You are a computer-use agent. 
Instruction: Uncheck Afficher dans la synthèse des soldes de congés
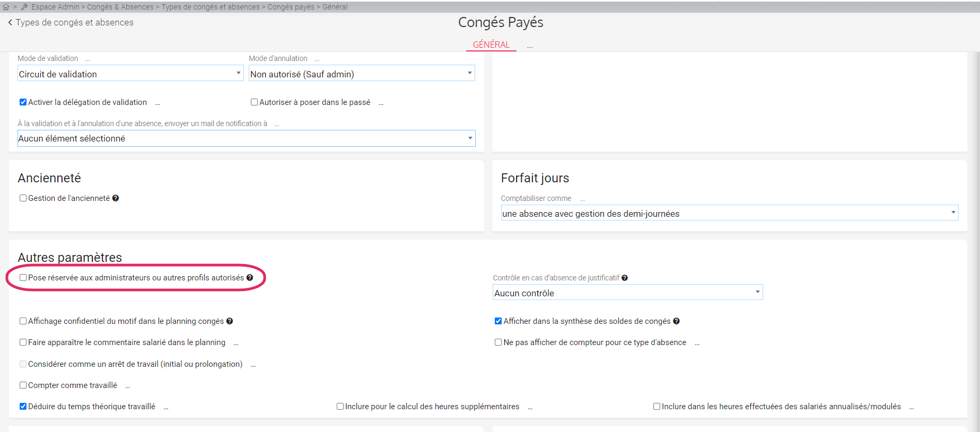point(498,321)
